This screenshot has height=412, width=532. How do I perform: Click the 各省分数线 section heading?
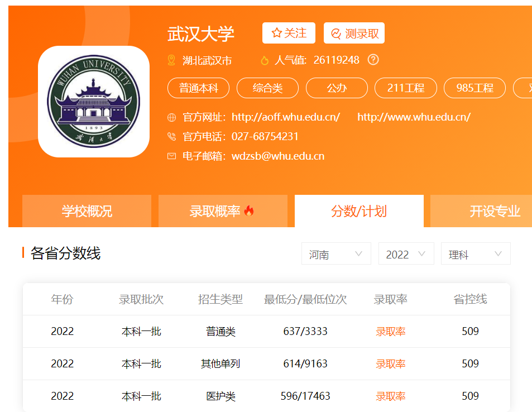(x=65, y=253)
